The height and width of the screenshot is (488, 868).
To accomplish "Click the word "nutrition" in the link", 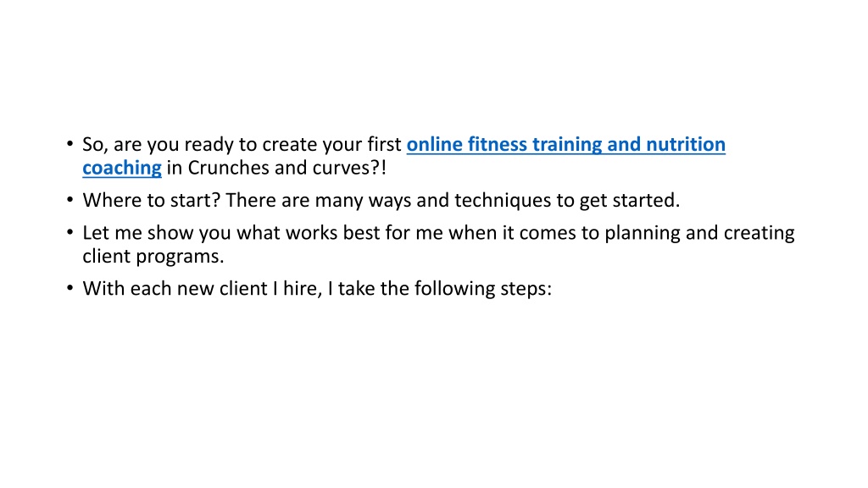I will click(686, 144).
